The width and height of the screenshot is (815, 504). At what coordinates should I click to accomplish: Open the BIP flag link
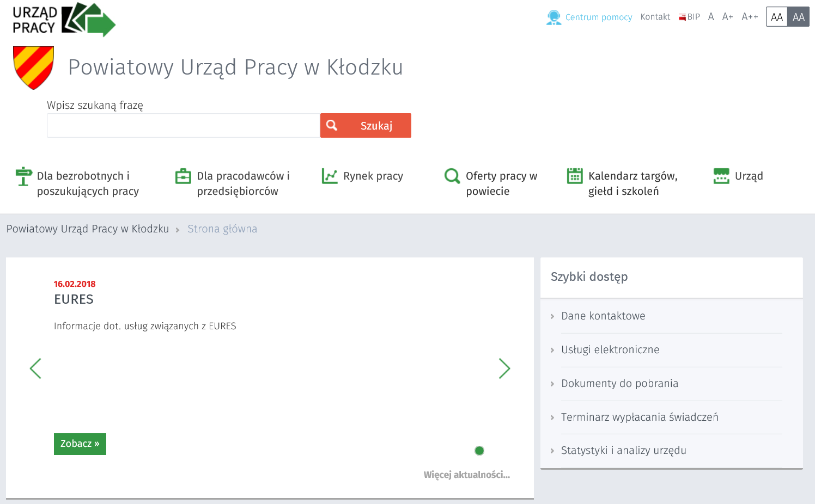pos(689,17)
